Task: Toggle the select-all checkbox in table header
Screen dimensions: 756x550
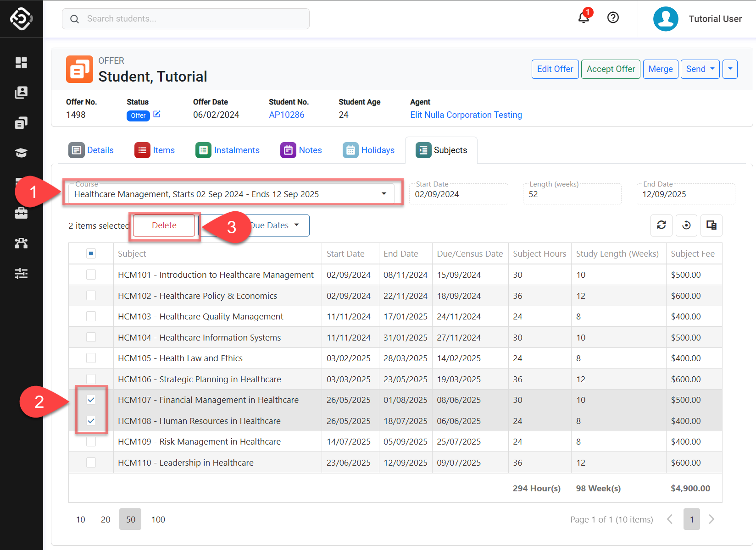Action: click(91, 253)
